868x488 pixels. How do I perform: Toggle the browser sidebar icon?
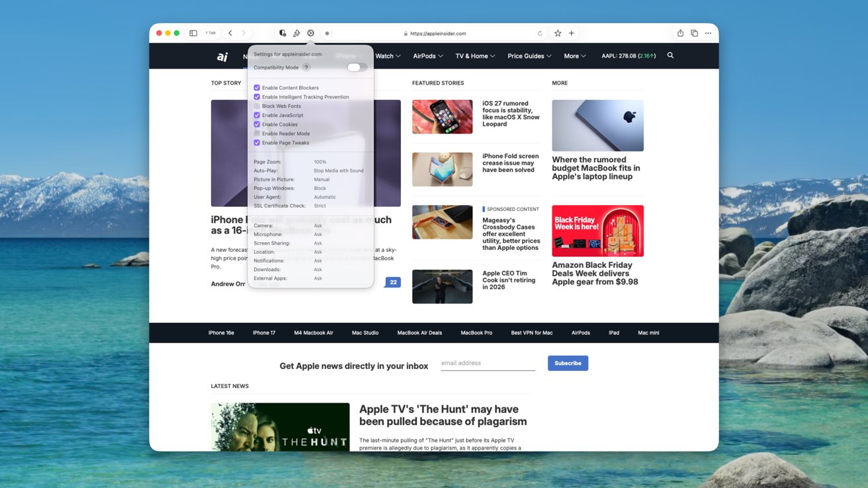point(193,33)
